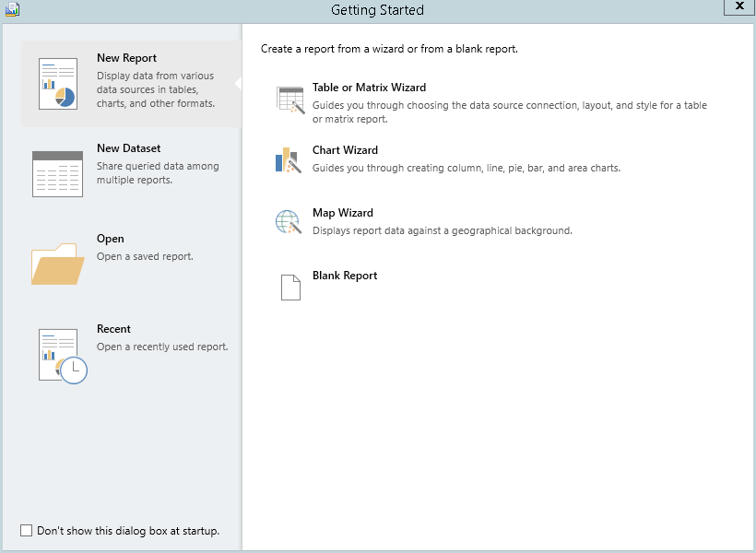Click the Chart Wizard icon
The image size is (756, 553).
coord(289,160)
